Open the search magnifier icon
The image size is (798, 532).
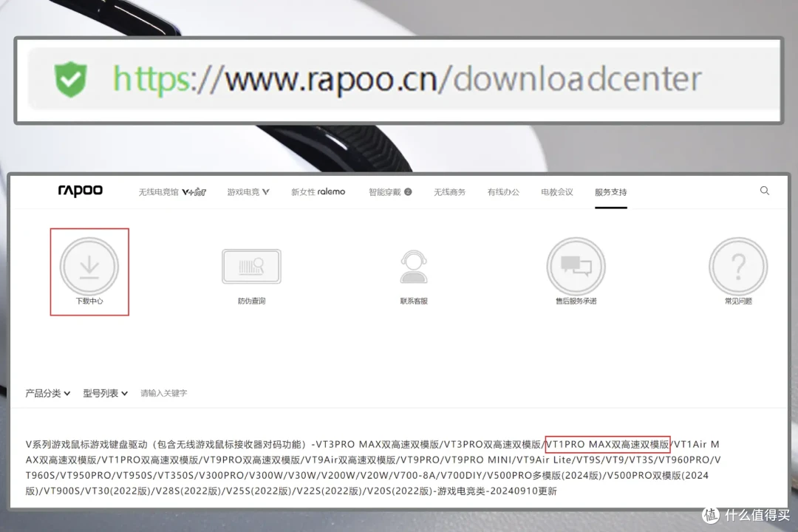pyautogui.click(x=765, y=191)
